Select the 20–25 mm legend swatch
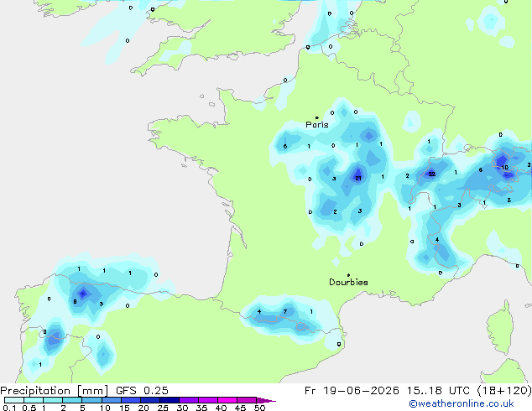Screen dimensions: 532x411 point(150,400)
